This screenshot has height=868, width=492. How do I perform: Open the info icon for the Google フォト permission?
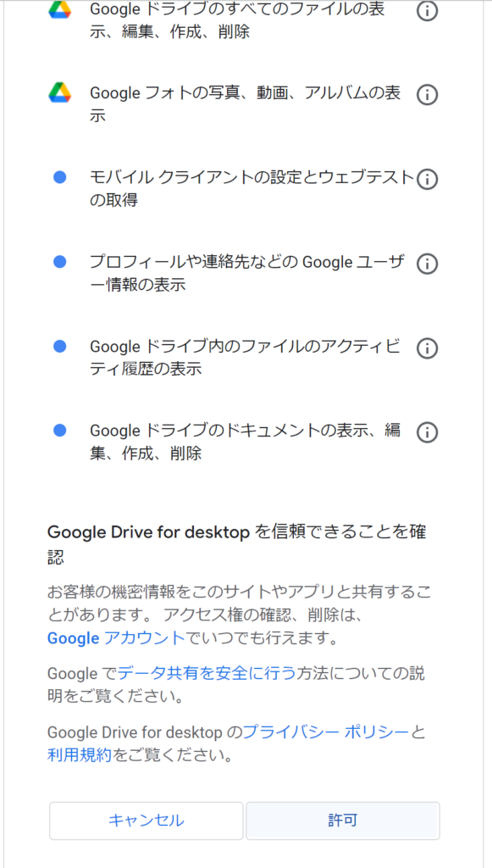pyautogui.click(x=428, y=94)
